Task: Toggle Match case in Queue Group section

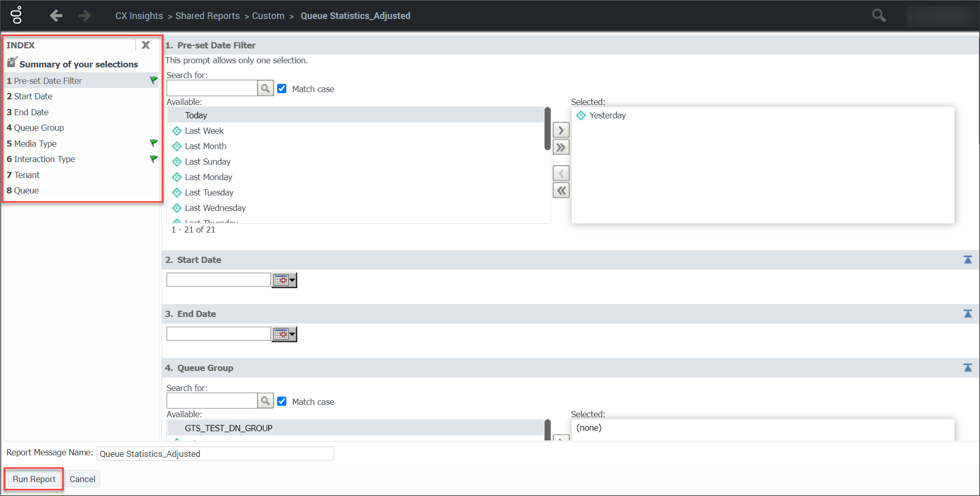Action: 282,401
